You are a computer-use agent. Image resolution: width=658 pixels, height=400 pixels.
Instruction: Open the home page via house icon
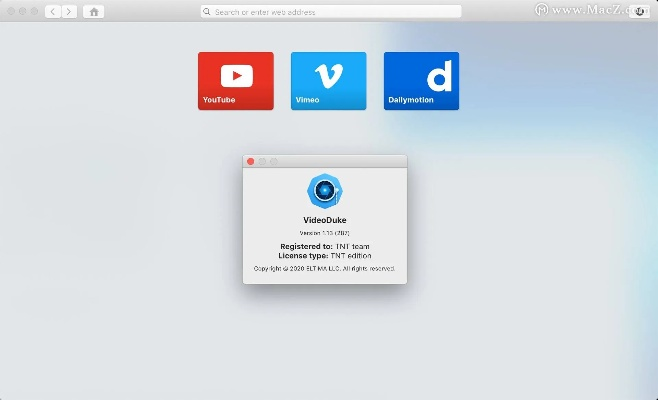pyautogui.click(x=94, y=12)
